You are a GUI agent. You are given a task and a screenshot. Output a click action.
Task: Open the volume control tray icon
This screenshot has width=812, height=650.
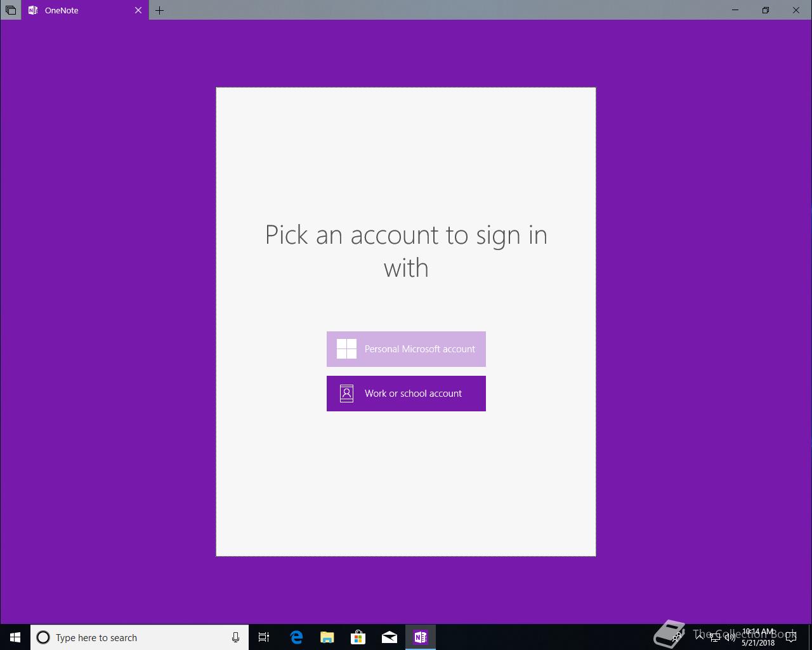click(730, 637)
